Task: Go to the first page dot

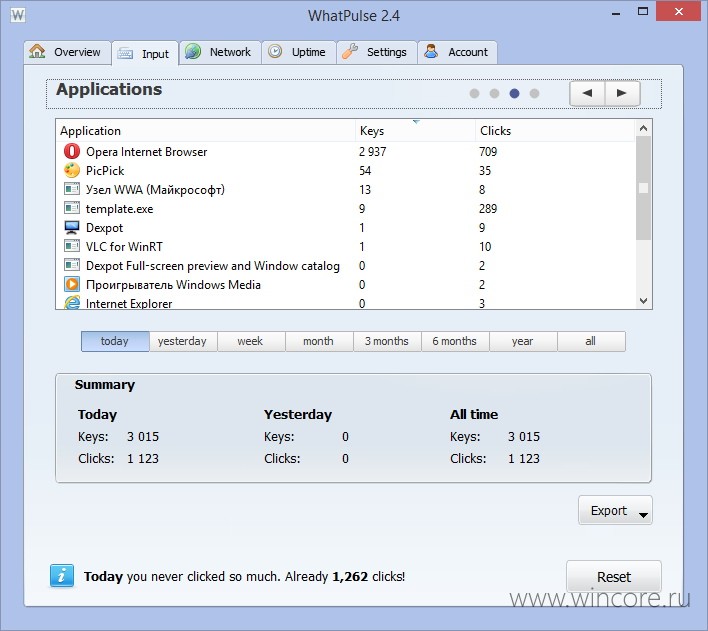Action: point(474,93)
